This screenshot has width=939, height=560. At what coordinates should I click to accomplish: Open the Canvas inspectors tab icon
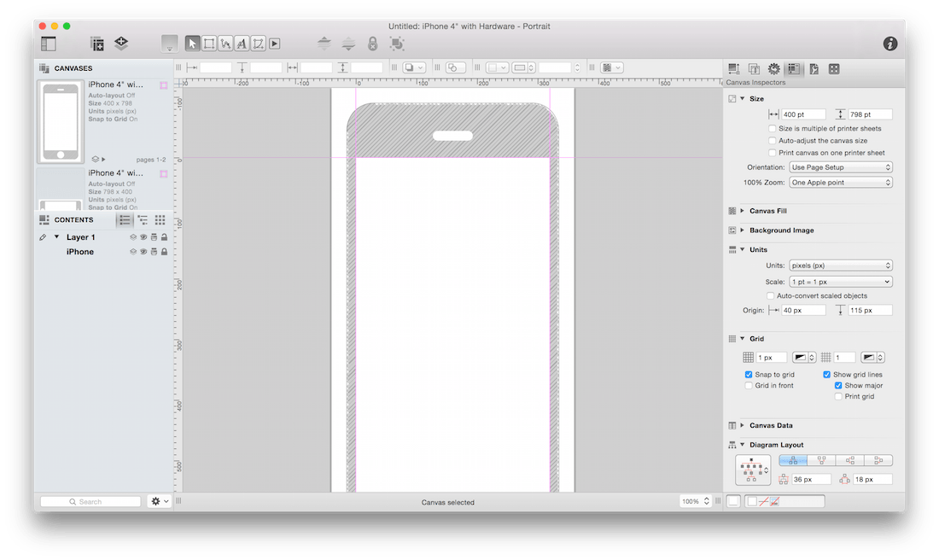(x=794, y=69)
